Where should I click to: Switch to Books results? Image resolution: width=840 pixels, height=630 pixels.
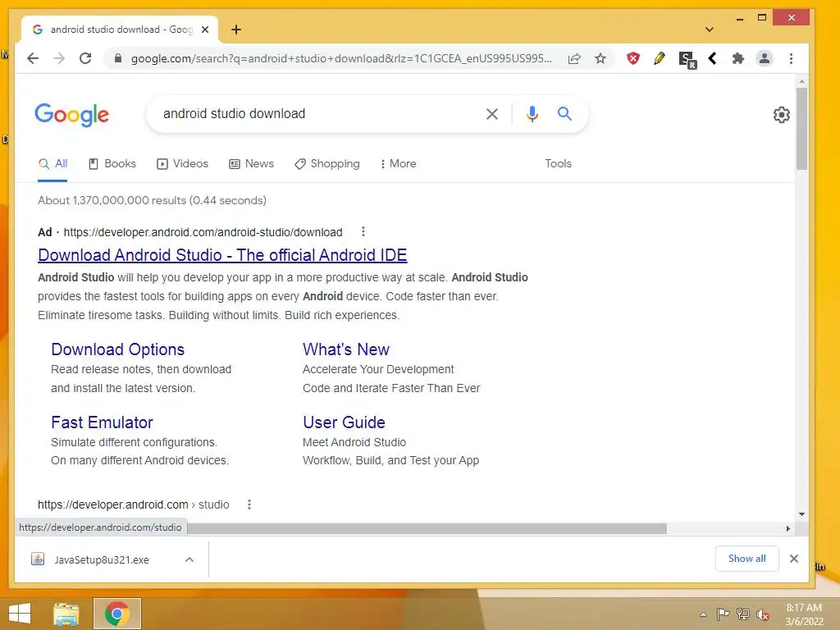112,163
